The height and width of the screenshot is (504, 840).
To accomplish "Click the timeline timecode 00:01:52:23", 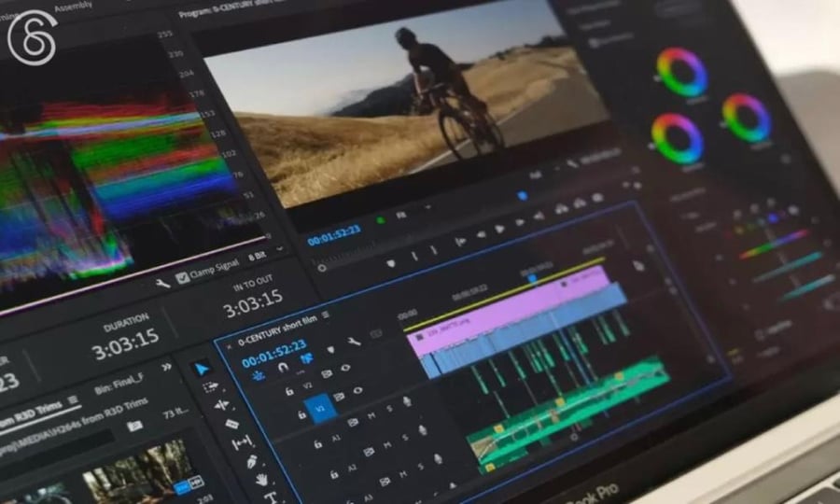I will (274, 353).
